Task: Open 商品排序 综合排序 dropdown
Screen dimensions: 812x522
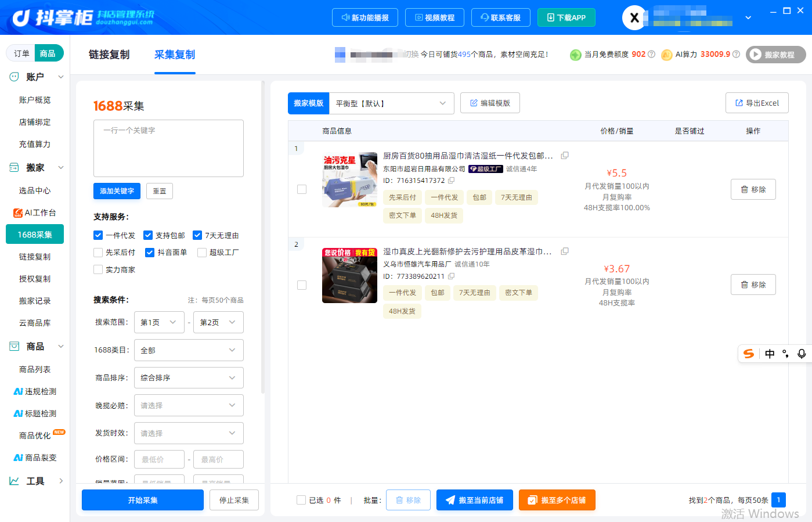Action: coord(189,378)
